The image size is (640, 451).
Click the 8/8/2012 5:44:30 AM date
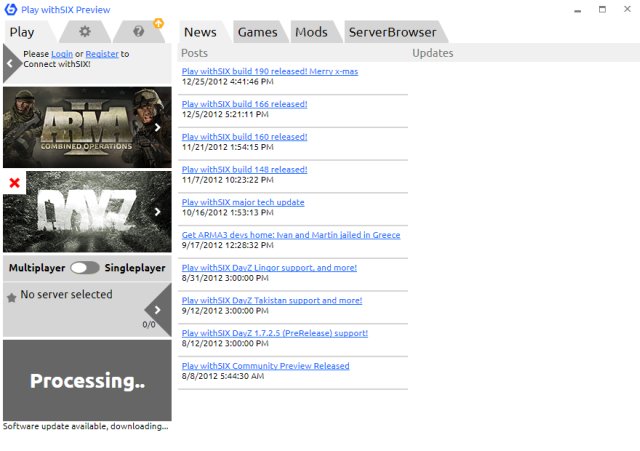pyautogui.click(x=223, y=376)
